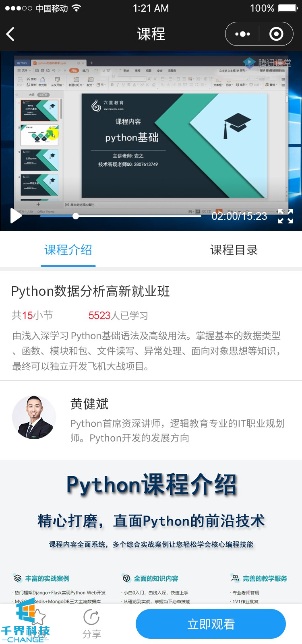
Task: Open instructor 黄健斌 avatar photo
Action: (x=34, y=417)
